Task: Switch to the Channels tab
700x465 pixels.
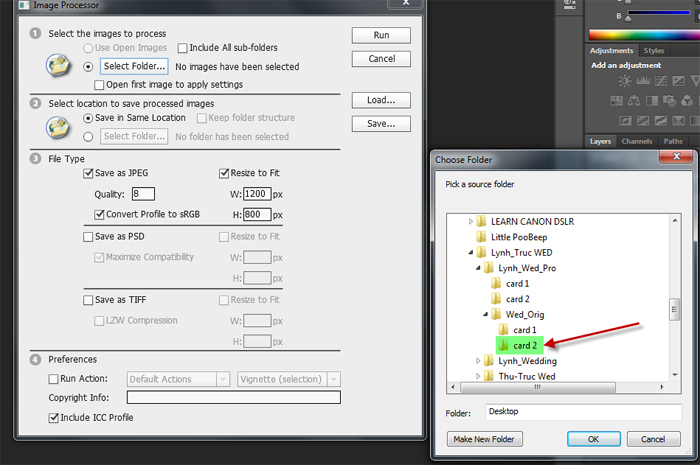Action: (637, 141)
